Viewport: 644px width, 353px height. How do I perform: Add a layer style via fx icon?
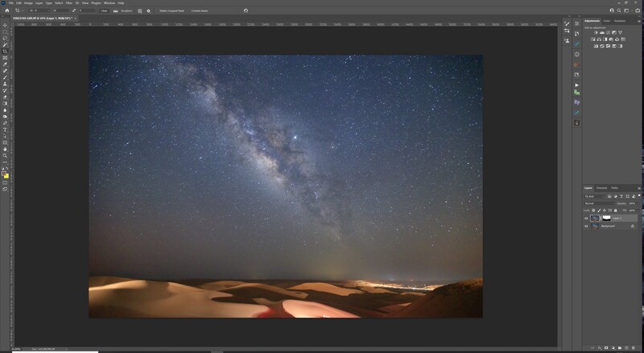(600, 348)
